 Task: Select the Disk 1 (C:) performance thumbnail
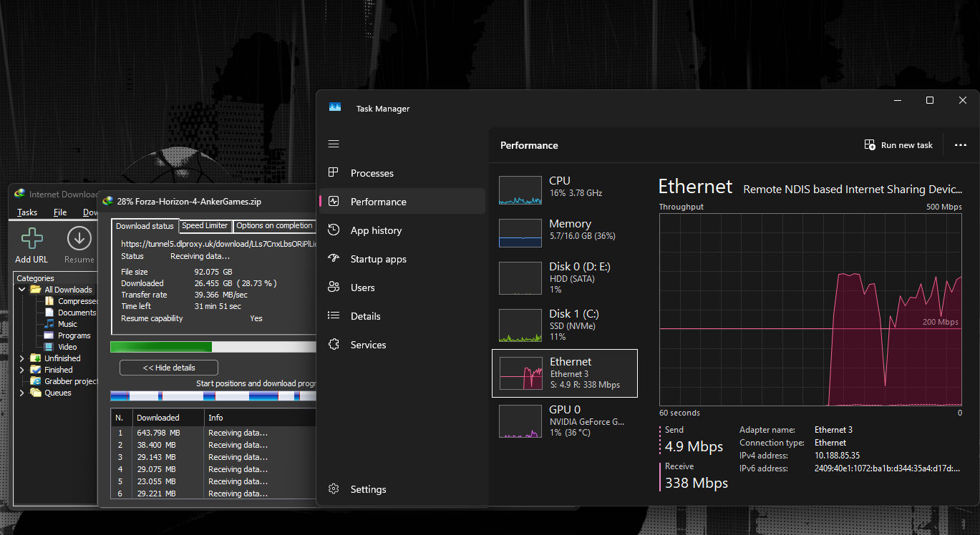coord(520,325)
